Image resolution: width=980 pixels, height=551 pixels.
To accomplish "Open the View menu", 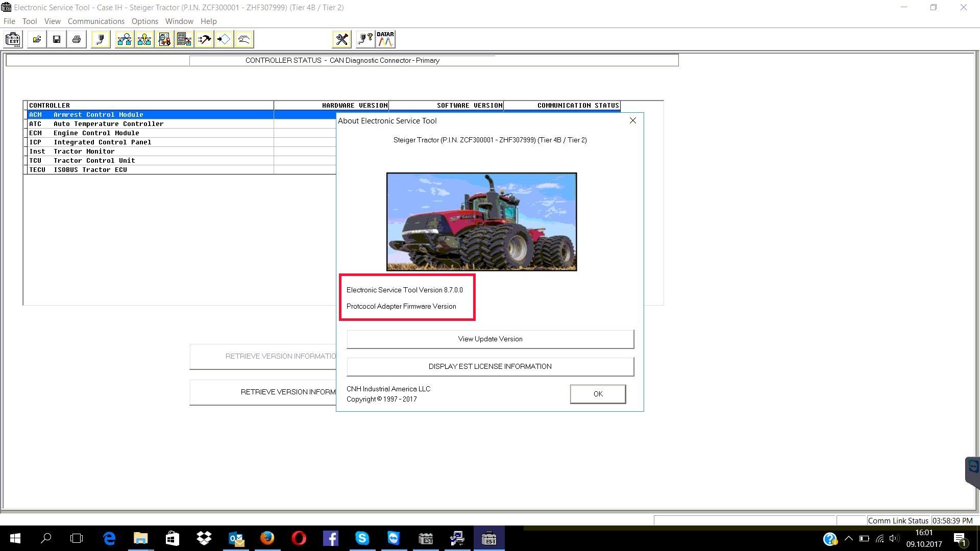I will (x=52, y=21).
